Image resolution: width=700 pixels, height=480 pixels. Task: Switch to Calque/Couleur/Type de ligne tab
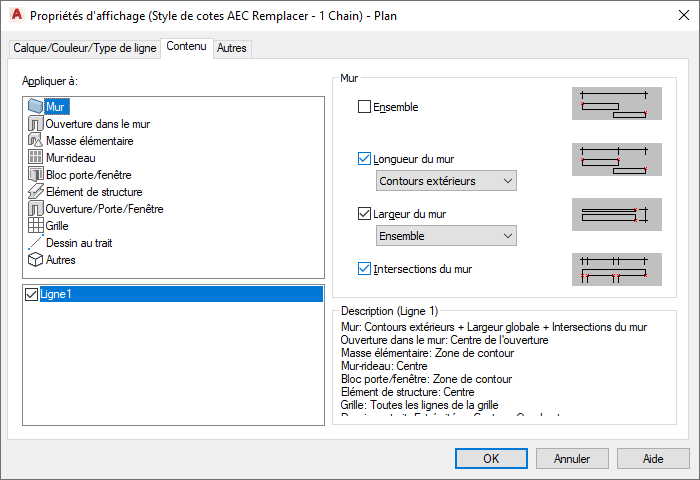tap(85, 48)
